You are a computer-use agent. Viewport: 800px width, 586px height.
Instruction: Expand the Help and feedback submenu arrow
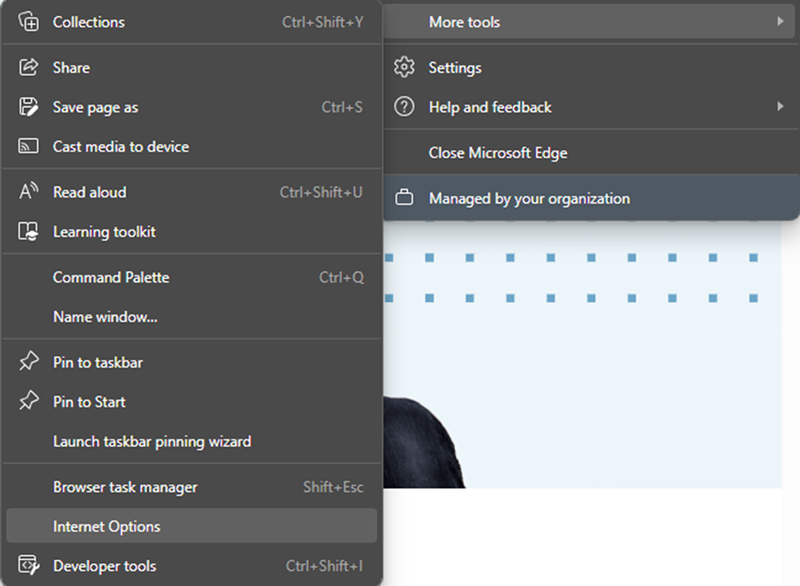click(780, 107)
